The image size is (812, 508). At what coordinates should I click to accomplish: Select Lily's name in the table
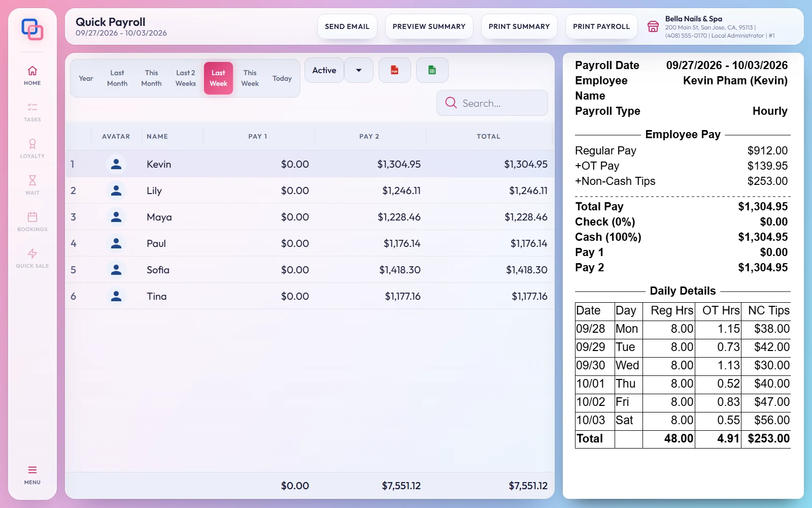click(x=154, y=190)
